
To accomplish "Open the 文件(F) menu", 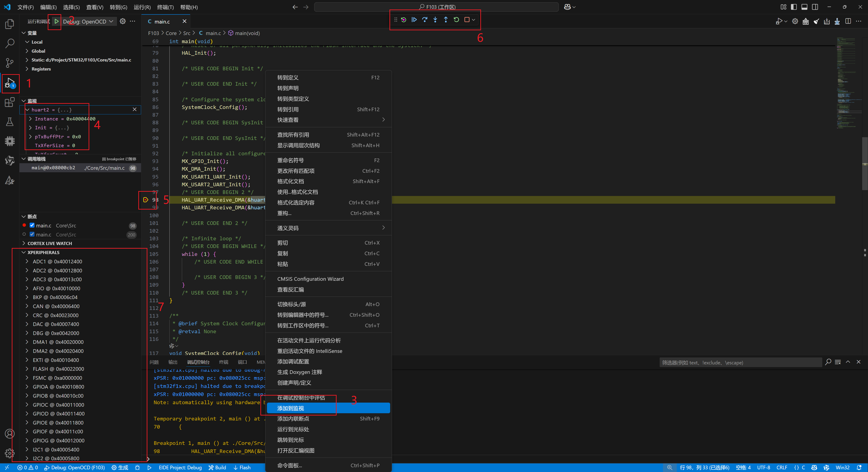I will pyautogui.click(x=26, y=7).
